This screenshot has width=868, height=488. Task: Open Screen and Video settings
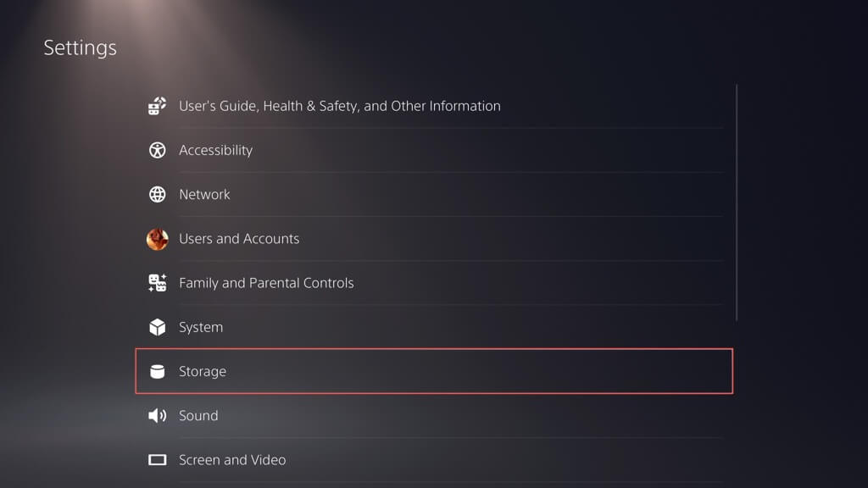(x=232, y=460)
